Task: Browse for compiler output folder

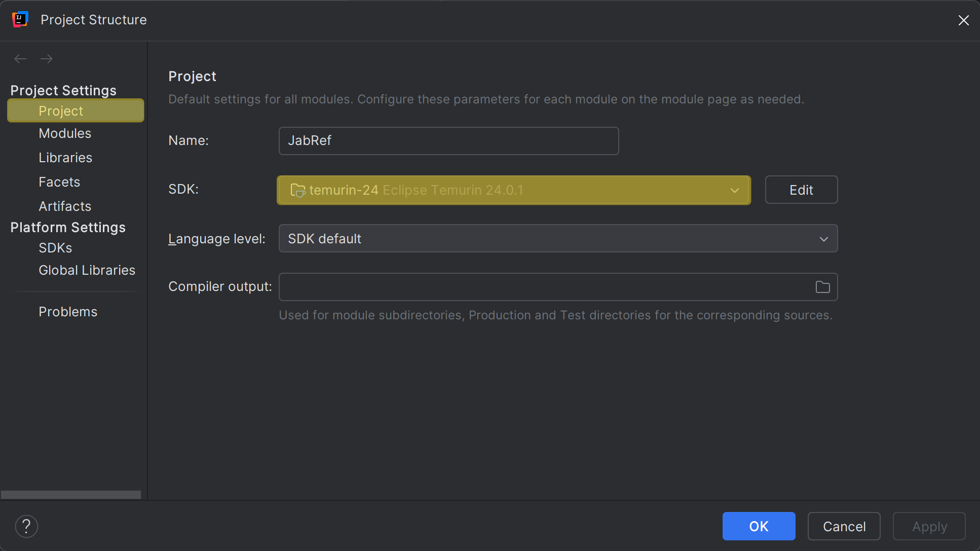Action: 822,287
